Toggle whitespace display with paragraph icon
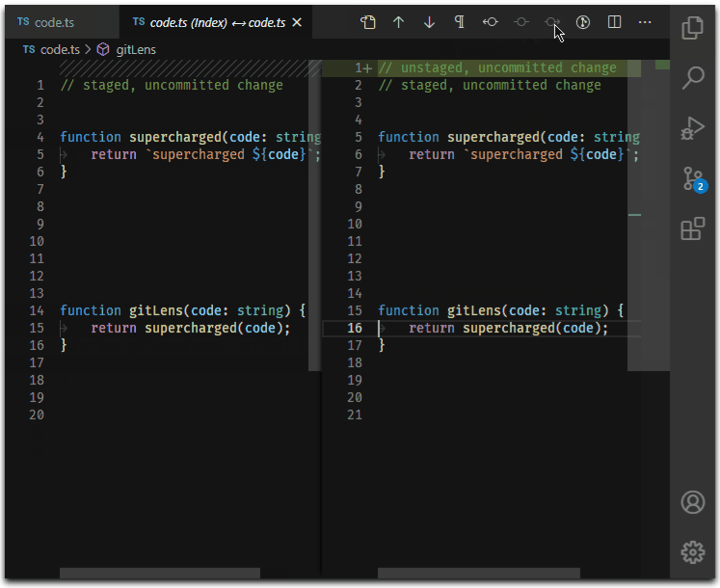Viewport: 720px width, 588px height. pyautogui.click(x=460, y=22)
